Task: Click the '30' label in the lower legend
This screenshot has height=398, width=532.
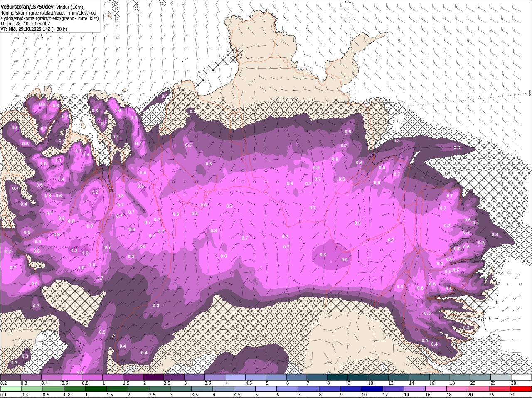Action: (x=513, y=395)
